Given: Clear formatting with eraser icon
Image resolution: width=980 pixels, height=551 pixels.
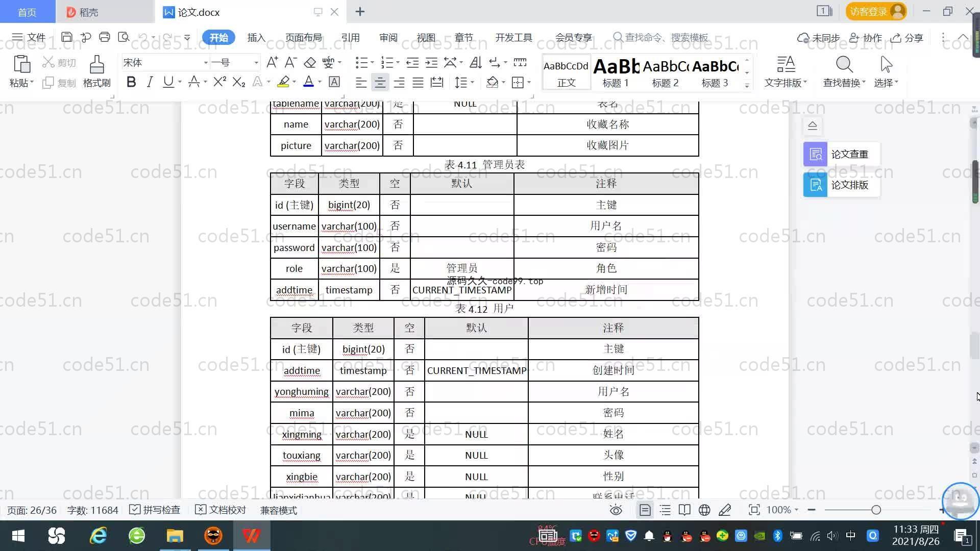Looking at the screenshot, I should 310,63.
